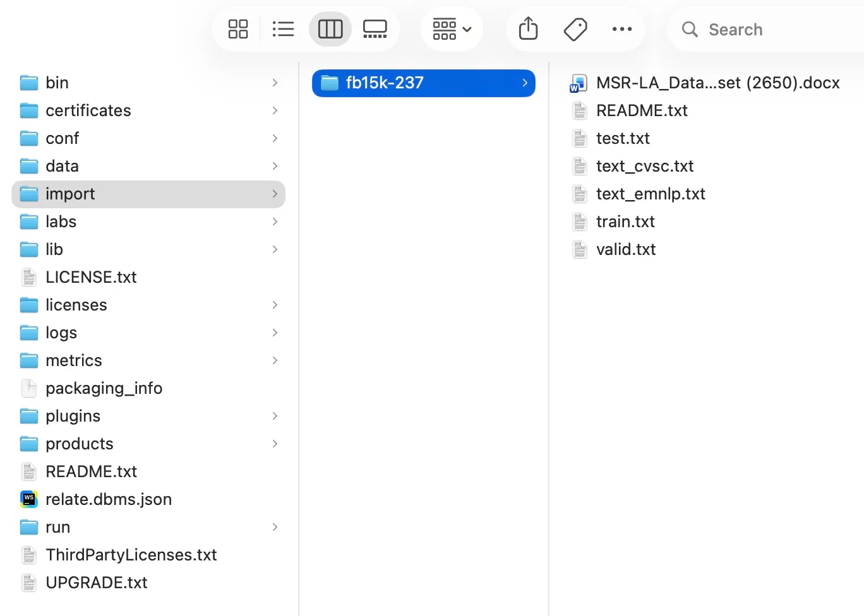Select the logs folder icon

click(x=29, y=333)
